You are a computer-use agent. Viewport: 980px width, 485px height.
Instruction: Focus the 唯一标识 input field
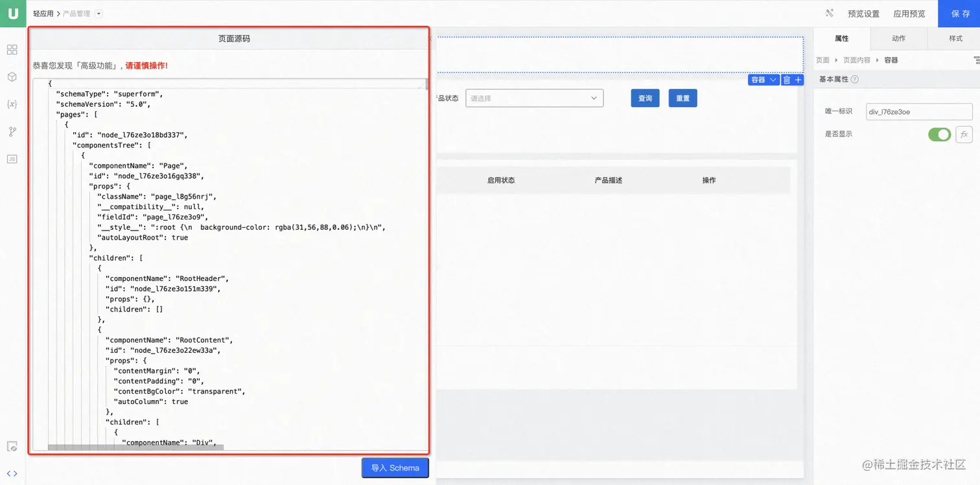919,112
